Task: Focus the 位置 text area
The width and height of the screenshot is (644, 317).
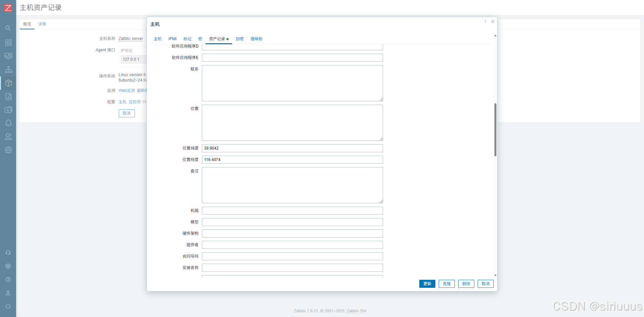Action: click(x=292, y=123)
